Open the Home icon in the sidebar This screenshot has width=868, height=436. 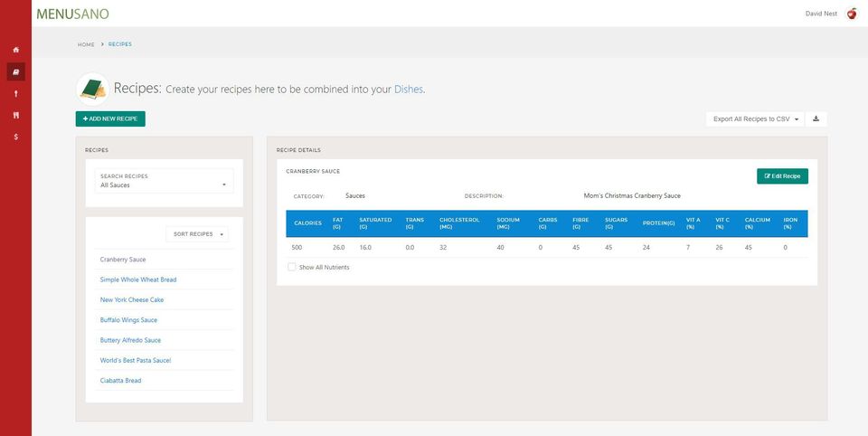tap(16, 50)
